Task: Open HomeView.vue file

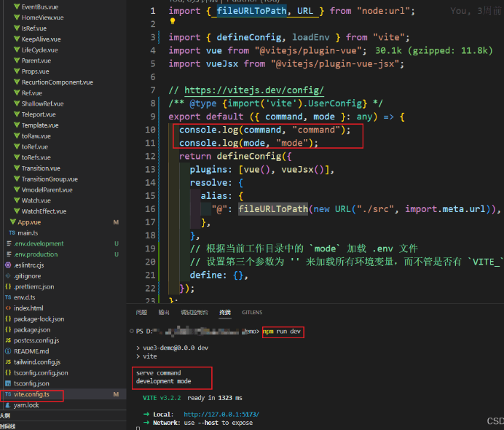Action: [42, 17]
